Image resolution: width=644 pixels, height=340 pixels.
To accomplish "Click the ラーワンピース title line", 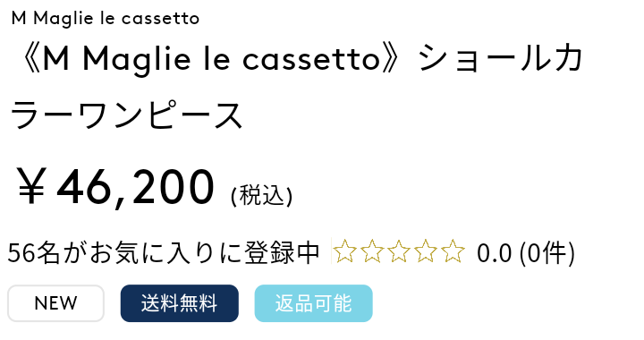I will point(126,115).
